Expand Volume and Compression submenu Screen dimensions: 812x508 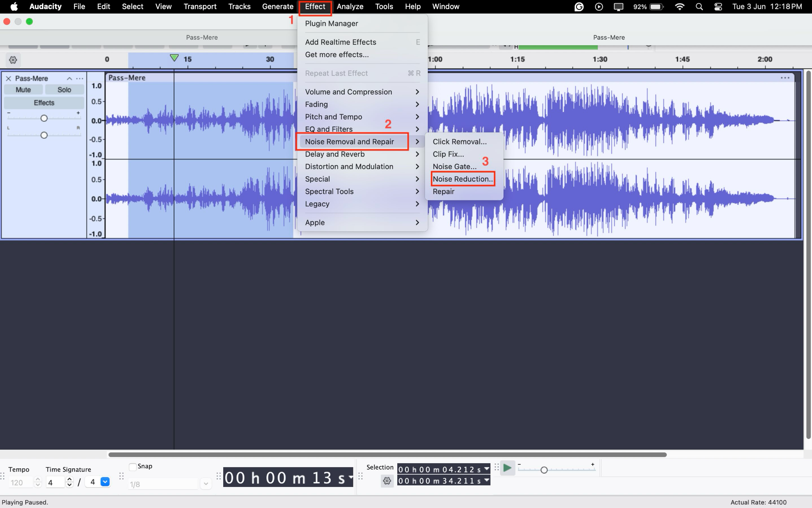point(362,92)
